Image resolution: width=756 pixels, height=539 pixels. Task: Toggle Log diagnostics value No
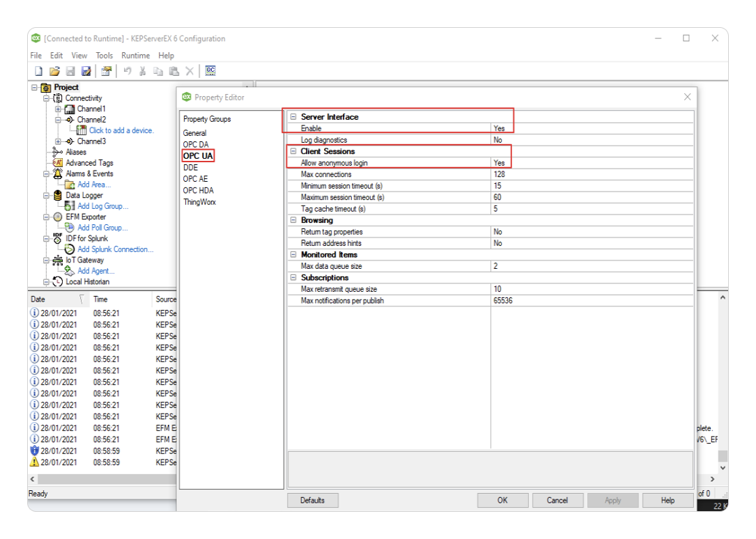(x=592, y=140)
